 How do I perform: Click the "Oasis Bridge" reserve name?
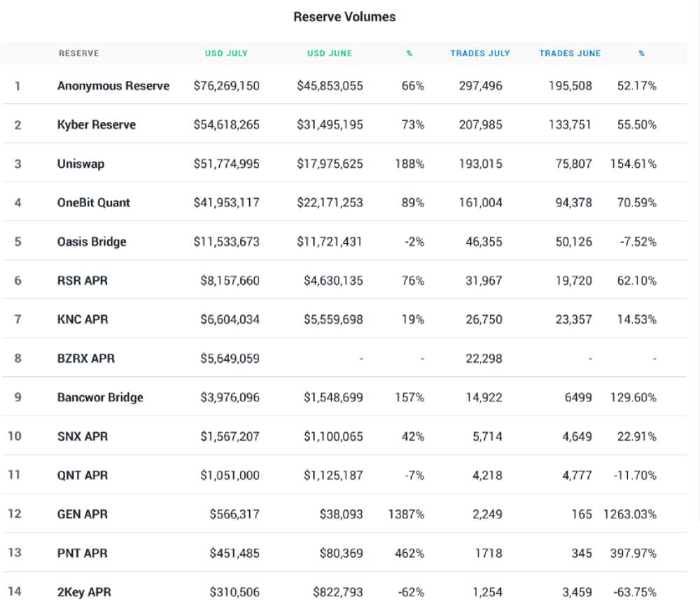pyautogui.click(x=92, y=242)
